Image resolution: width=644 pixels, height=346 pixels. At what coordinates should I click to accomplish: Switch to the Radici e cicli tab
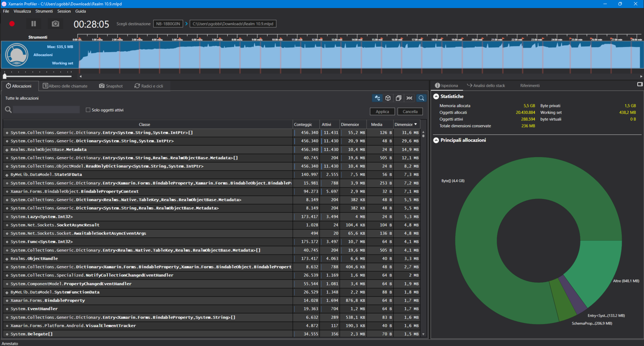[149, 86]
